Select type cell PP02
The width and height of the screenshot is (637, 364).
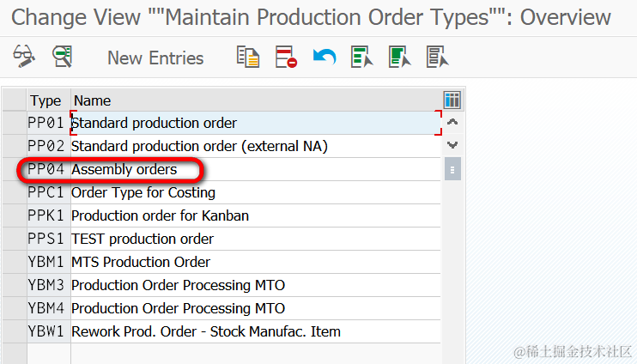(x=49, y=146)
